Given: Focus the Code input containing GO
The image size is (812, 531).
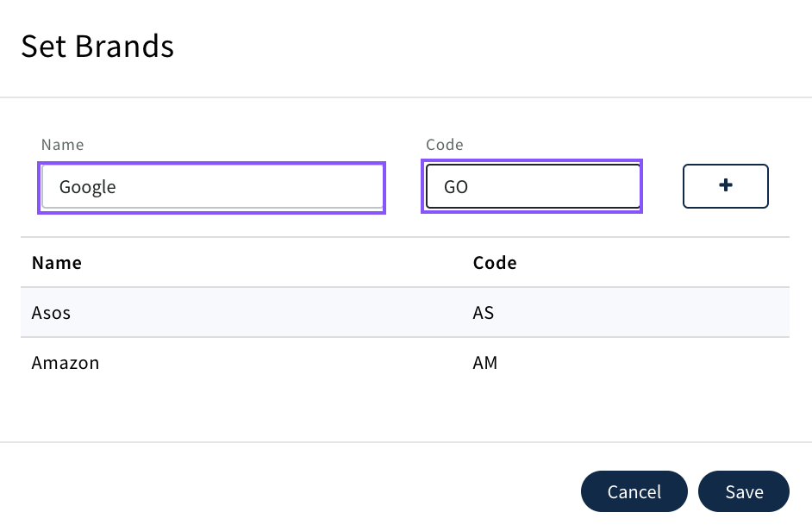Looking at the screenshot, I should click(532, 186).
